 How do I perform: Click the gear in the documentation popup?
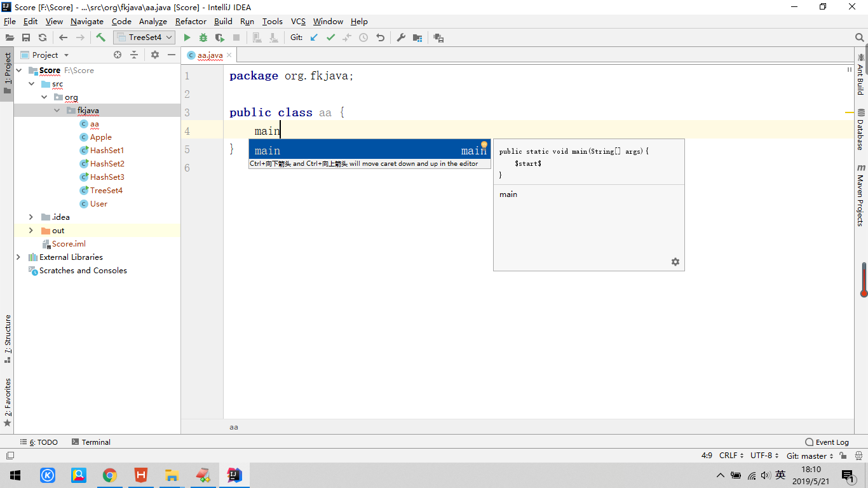pos(675,262)
